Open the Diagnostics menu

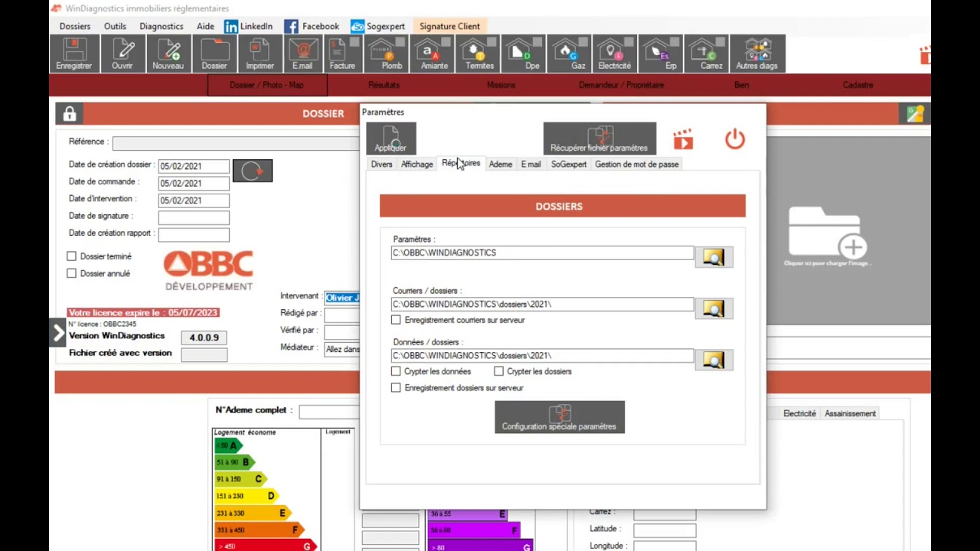point(162,26)
